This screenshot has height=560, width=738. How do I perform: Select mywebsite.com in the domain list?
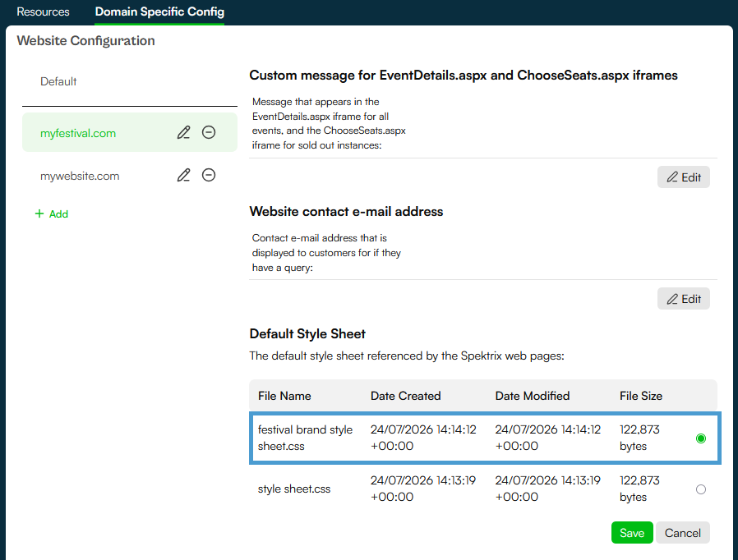coord(80,176)
